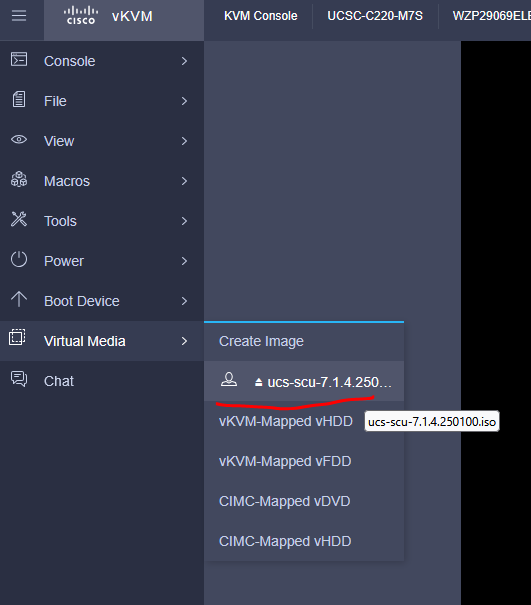Image resolution: width=531 pixels, height=605 pixels.
Task: Click the View eye icon
Action: [x=19, y=140]
